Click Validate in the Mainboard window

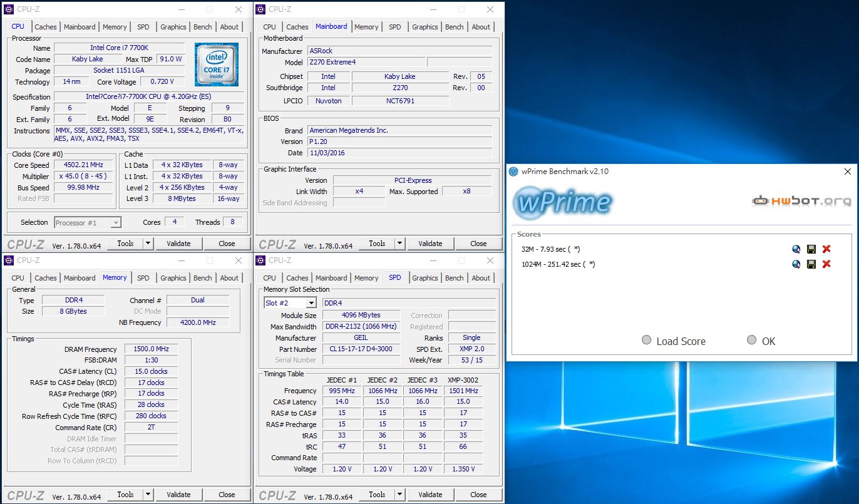(x=430, y=244)
